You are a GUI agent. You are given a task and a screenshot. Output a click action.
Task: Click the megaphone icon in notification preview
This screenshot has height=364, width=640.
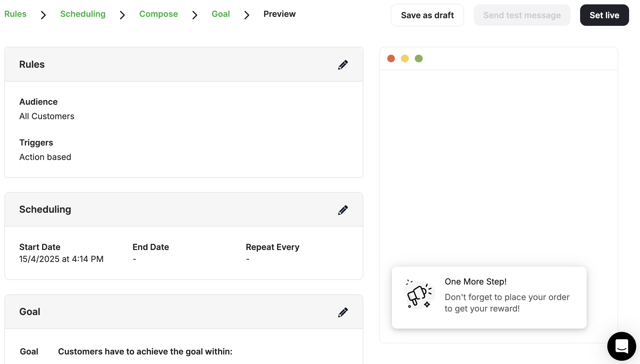419,295
